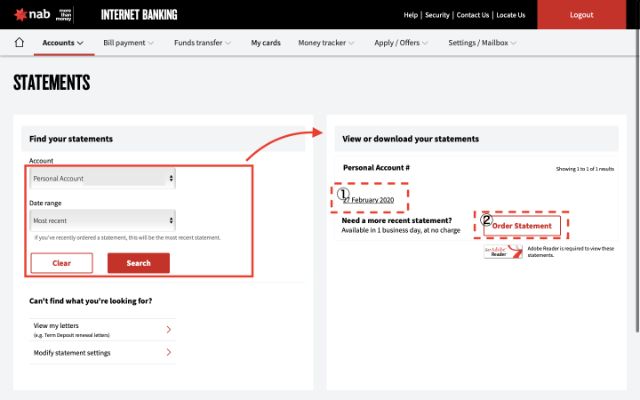Click the Help link

click(411, 15)
